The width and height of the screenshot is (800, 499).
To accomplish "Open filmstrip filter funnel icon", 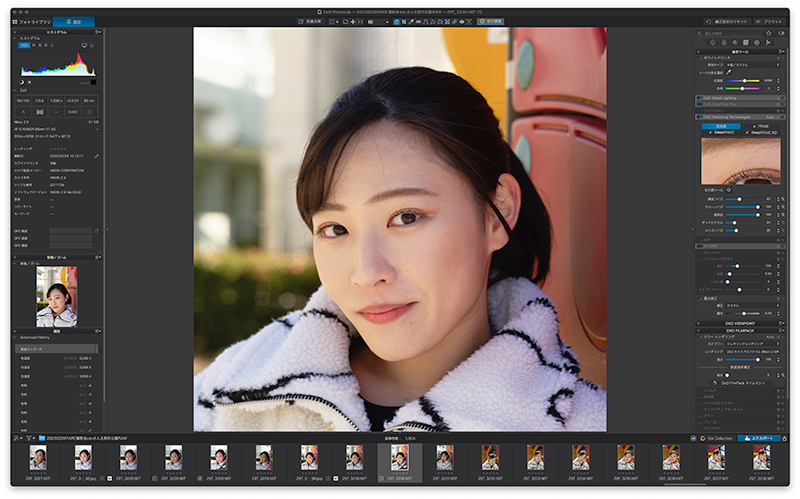I will (29, 438).
